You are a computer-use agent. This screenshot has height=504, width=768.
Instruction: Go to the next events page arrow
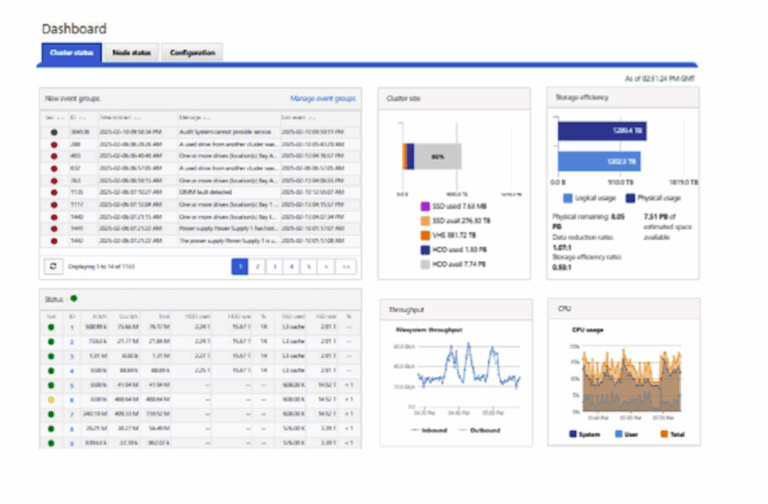click(327, 267)
